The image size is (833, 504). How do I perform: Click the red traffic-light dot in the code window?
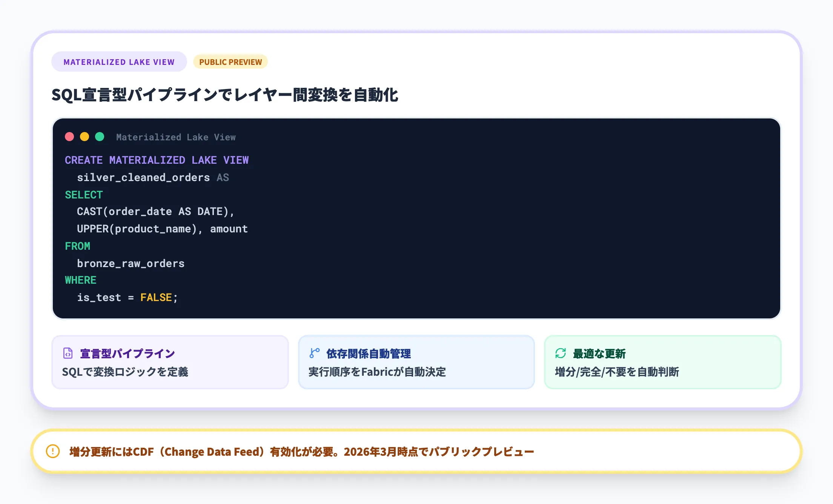tap(69, 137)
